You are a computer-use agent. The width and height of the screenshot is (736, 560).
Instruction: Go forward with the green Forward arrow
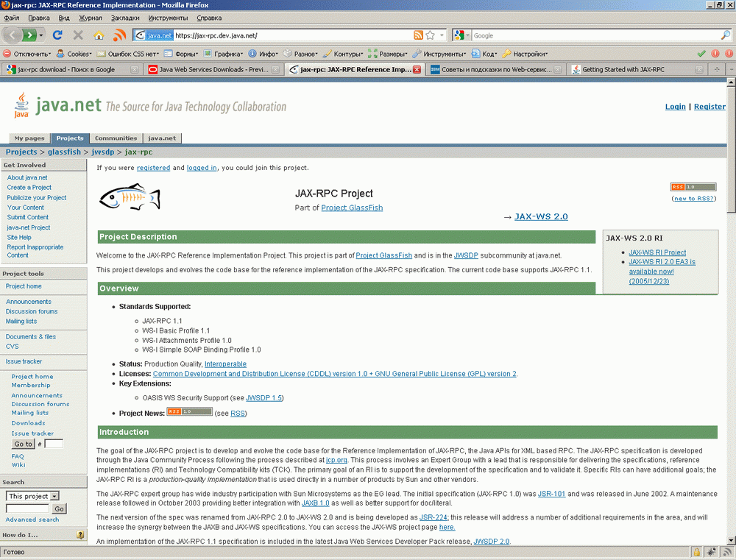point(29,35)
